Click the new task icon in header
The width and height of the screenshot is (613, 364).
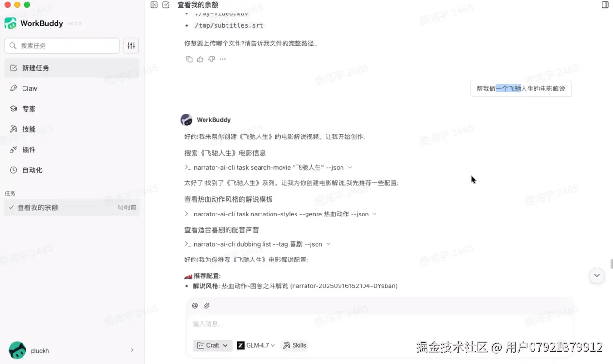coord(166,5)
